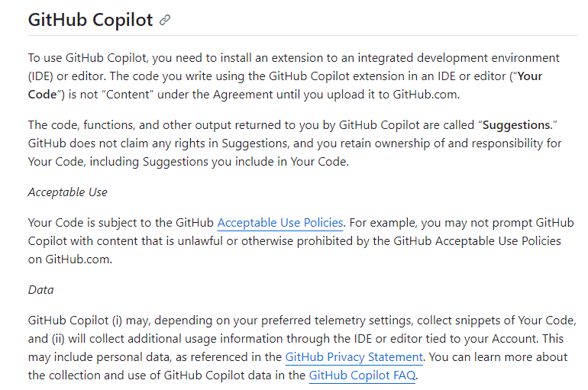Click the (IDE) text in first paragraph
The height and width of the screenshot is (390, 588).
pyautogui.click(x=40, y=76)
